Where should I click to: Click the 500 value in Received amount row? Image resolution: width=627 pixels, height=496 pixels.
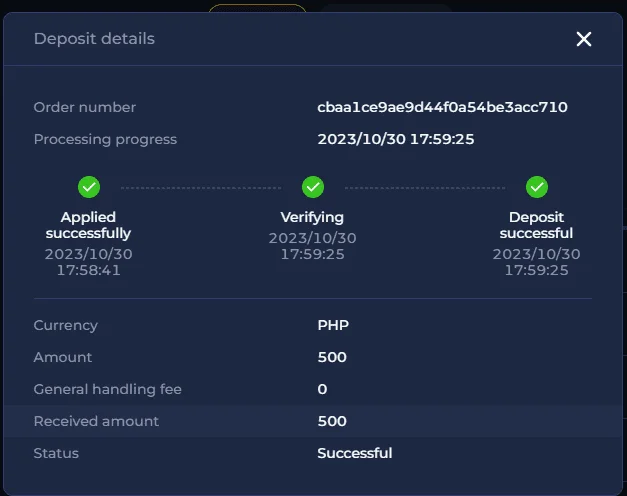332,421
